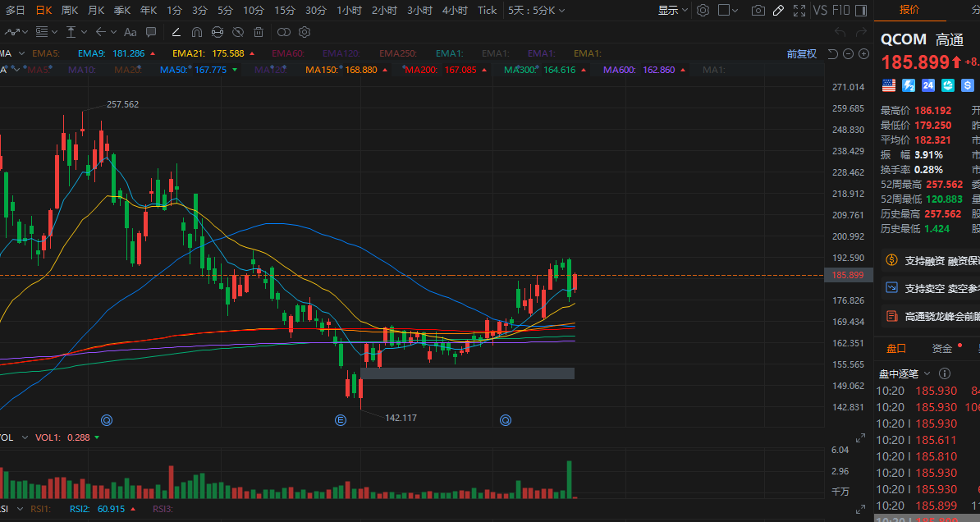Click the earnings E marker on timeline
The height and width of the screenshot is (522, 980).
click(x=341, y=420)
